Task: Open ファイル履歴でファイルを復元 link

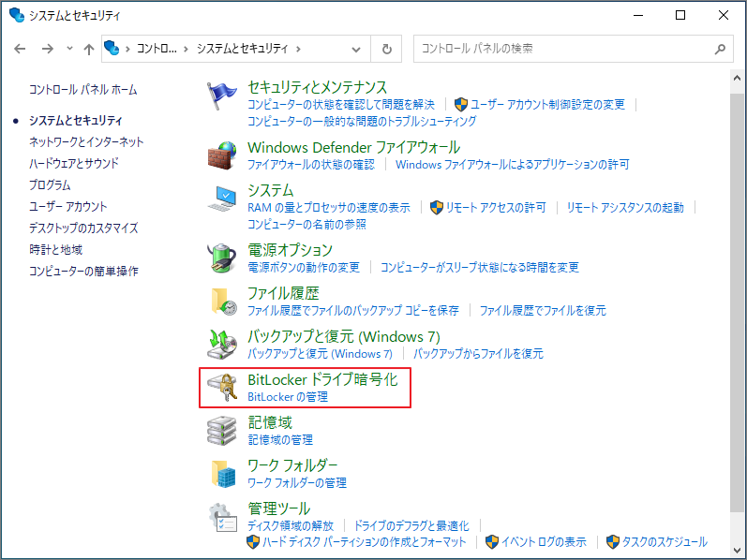Action: tap(543, 311)
